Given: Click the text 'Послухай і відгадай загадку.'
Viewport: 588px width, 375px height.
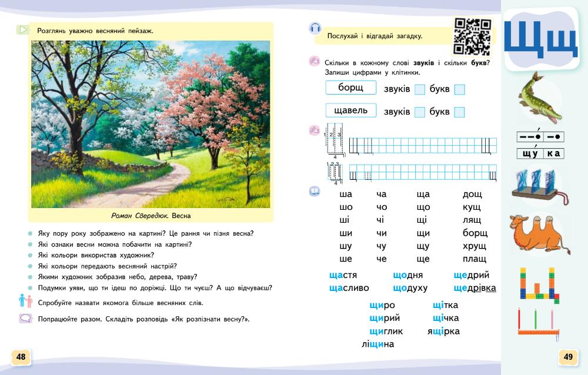Looking at the screenshot, I should [375, 36].
